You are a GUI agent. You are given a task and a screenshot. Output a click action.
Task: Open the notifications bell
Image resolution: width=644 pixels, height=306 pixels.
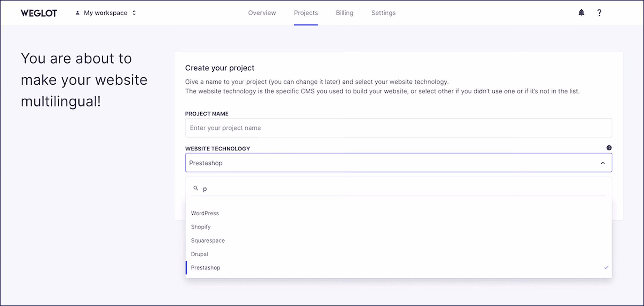coord(581,13)
